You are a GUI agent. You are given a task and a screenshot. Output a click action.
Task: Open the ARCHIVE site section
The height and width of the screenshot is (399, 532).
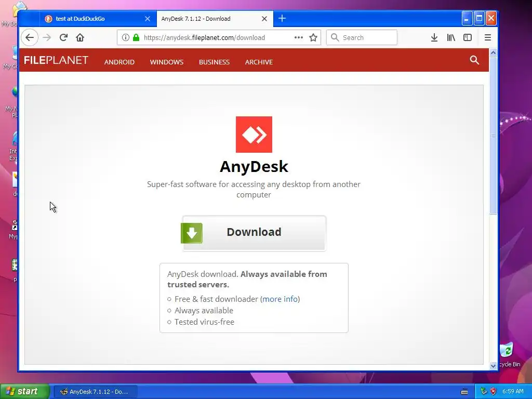tap(259, 62)
